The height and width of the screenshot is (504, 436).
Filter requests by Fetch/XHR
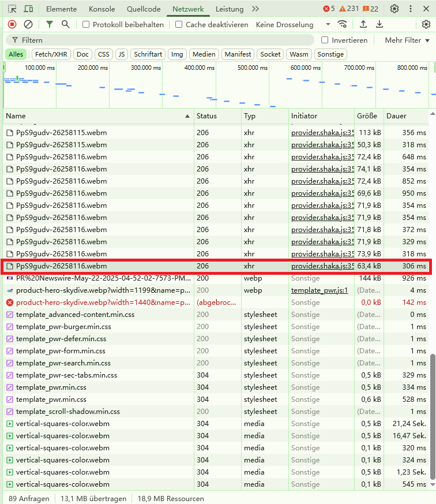pos(52,54)
